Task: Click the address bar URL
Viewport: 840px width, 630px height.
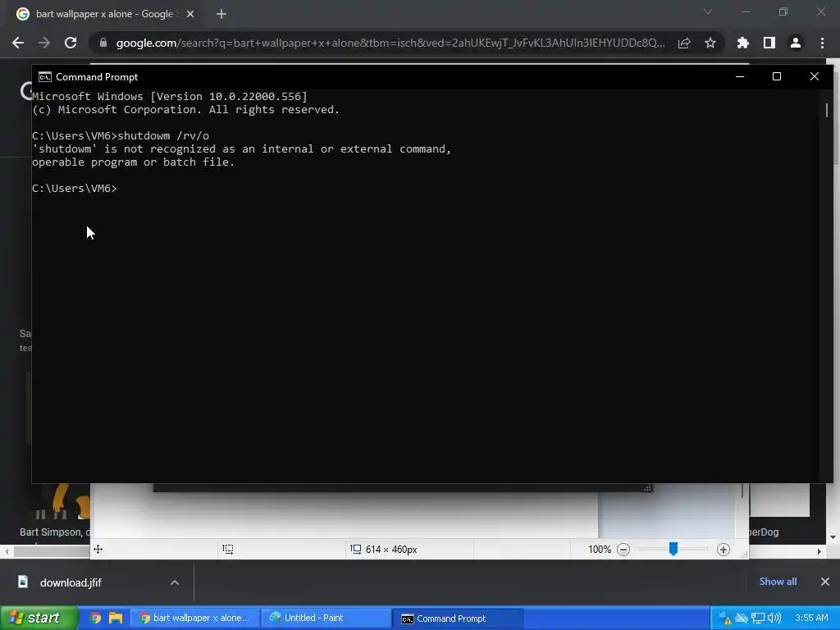Action: tap(390, 43)
